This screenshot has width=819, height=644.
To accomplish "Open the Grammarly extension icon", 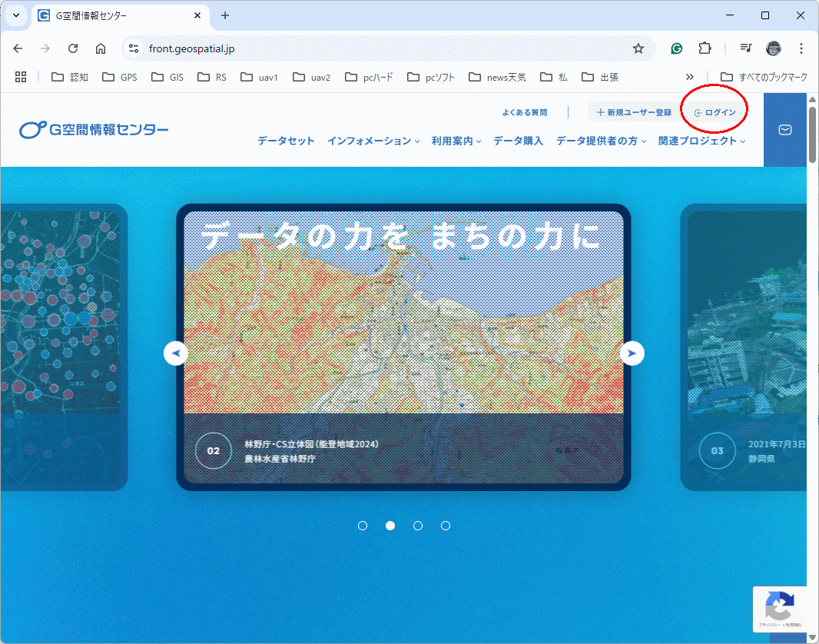I will (x=677, y=48).
